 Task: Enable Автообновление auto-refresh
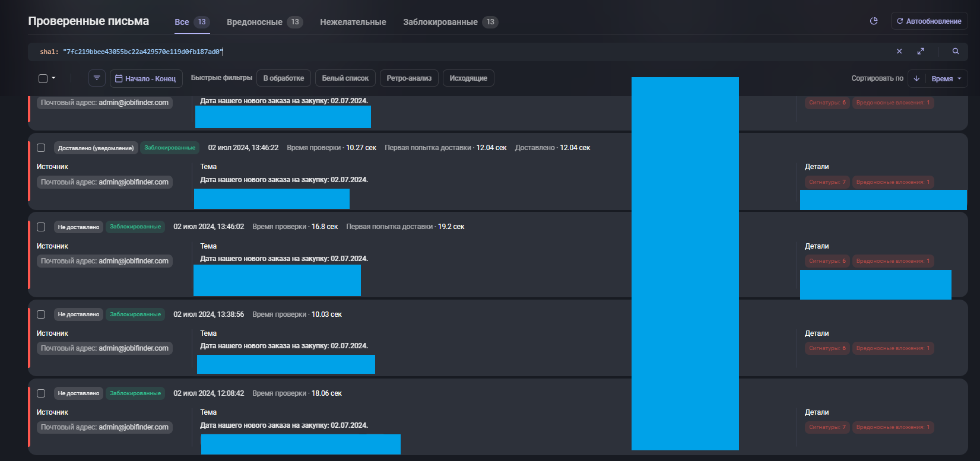[929, 21]
